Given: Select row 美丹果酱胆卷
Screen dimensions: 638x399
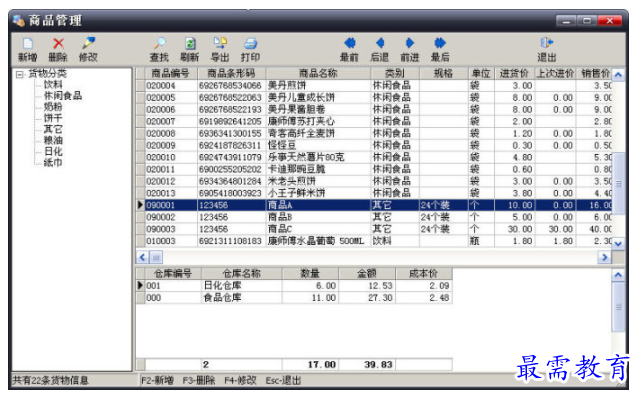Looking at the screenshot, I should coord(374,109).
